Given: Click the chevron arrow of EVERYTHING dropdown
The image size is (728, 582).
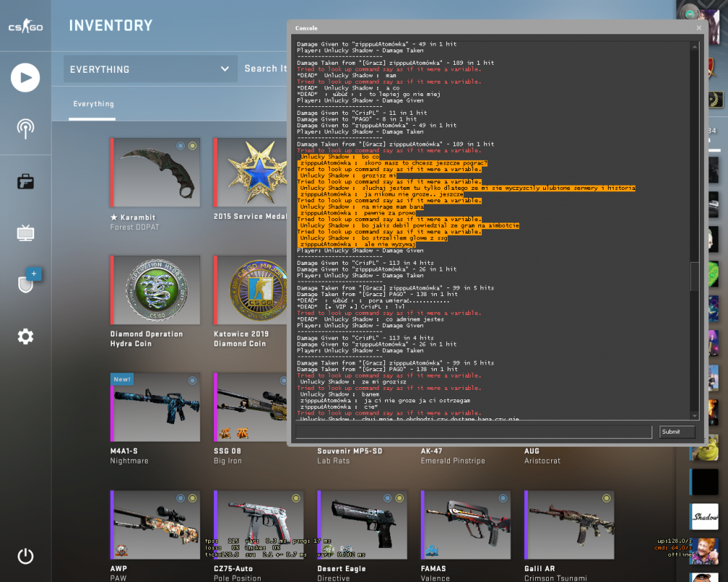Looking at the screenshot, I should (x=225, y=69).
